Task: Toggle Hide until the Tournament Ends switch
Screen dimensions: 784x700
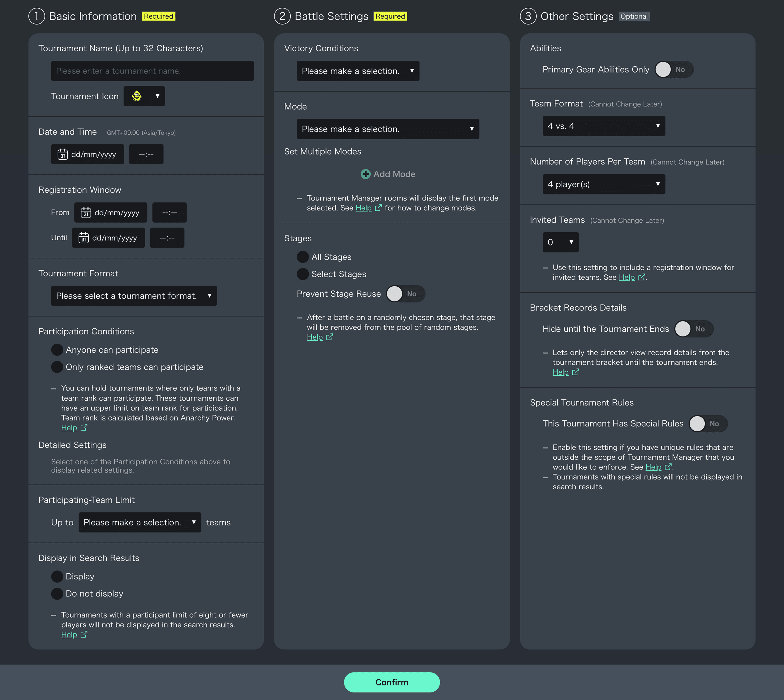Action: click(694, 329)
